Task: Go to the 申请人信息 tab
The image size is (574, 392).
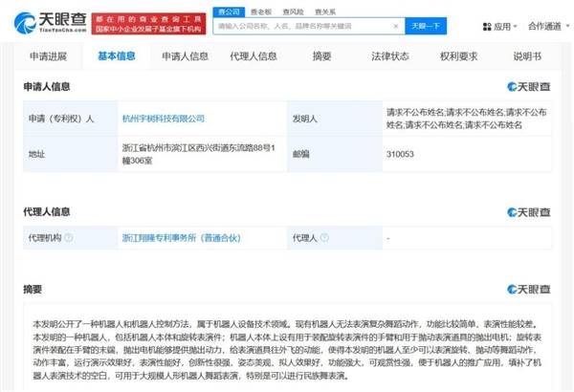Action: click(185, 56)
